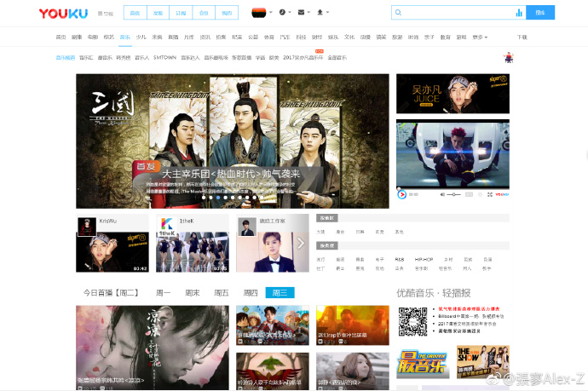Viewport: 588px width, 391px height.
Task: Select the 周三 day tab
Action: tap(280, 293)
